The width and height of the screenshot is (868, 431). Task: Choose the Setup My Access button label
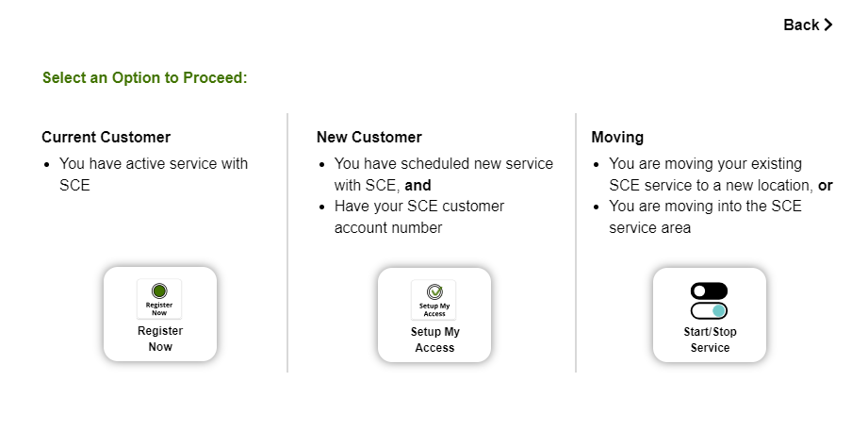pos(434,340)
